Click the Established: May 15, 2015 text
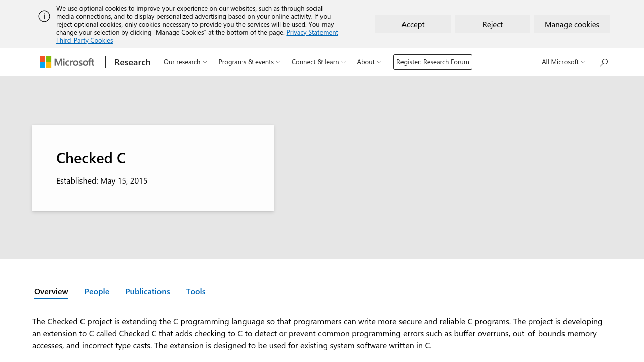644x362 pixels. coord(102,180)
